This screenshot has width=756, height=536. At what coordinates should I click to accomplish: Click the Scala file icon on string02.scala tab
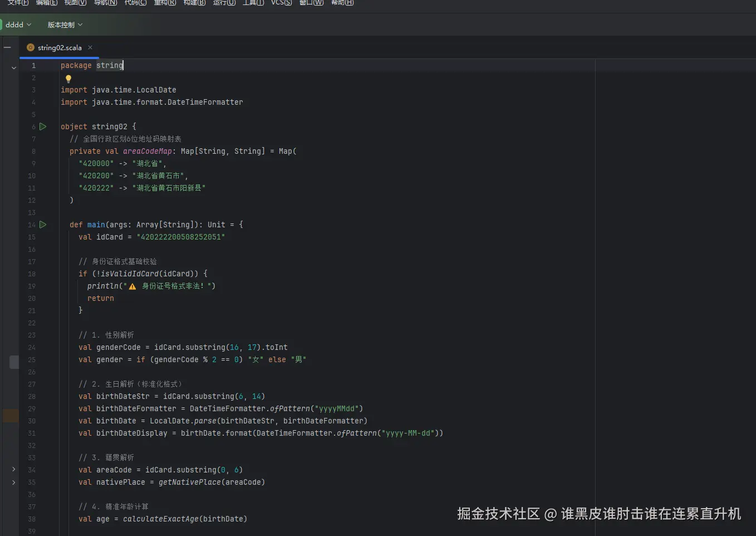[31, 47]
